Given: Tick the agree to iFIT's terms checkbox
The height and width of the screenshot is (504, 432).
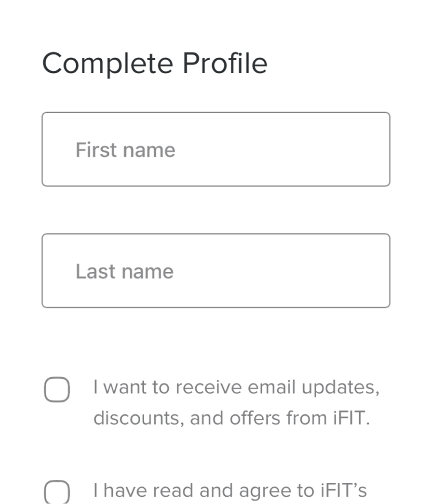Looking at the screenshot, I should (57, 492).
